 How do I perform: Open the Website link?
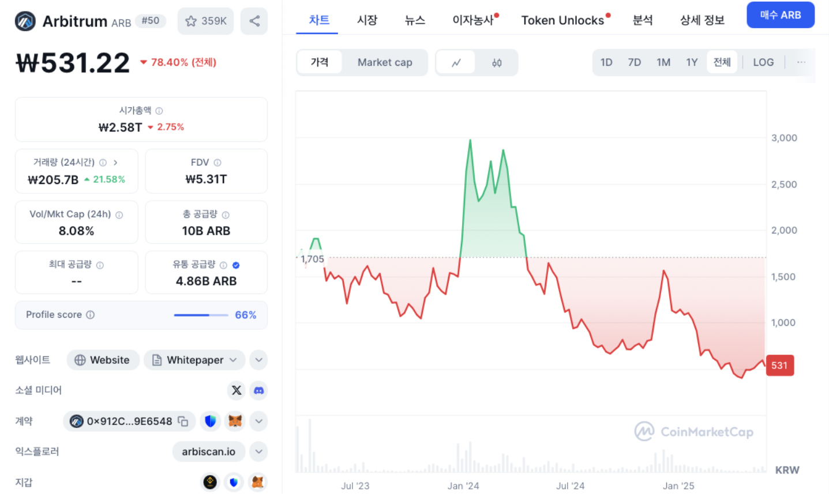tap(103, 360)
